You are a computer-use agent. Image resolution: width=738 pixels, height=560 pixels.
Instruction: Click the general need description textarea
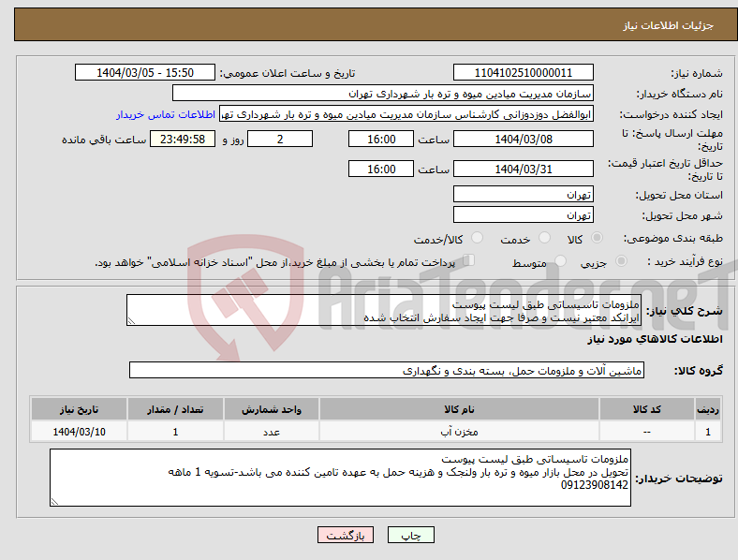click(x=384, y=310)
